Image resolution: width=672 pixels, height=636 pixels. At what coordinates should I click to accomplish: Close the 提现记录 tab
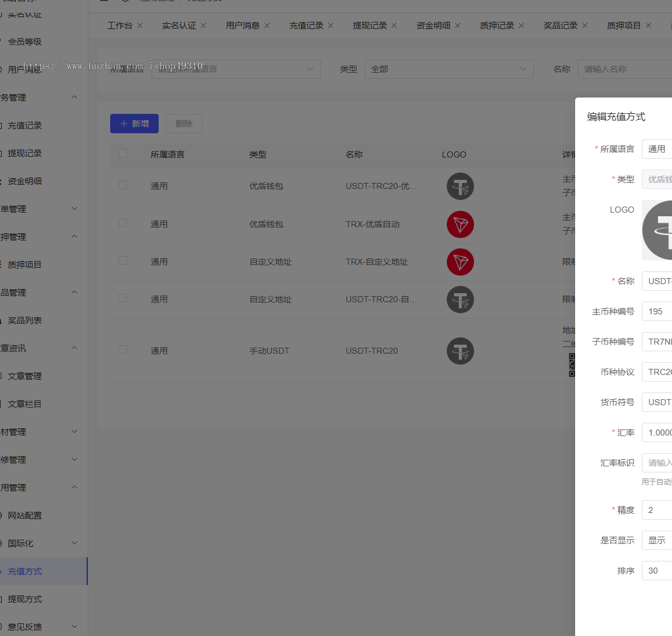click(x=394, y=25)
